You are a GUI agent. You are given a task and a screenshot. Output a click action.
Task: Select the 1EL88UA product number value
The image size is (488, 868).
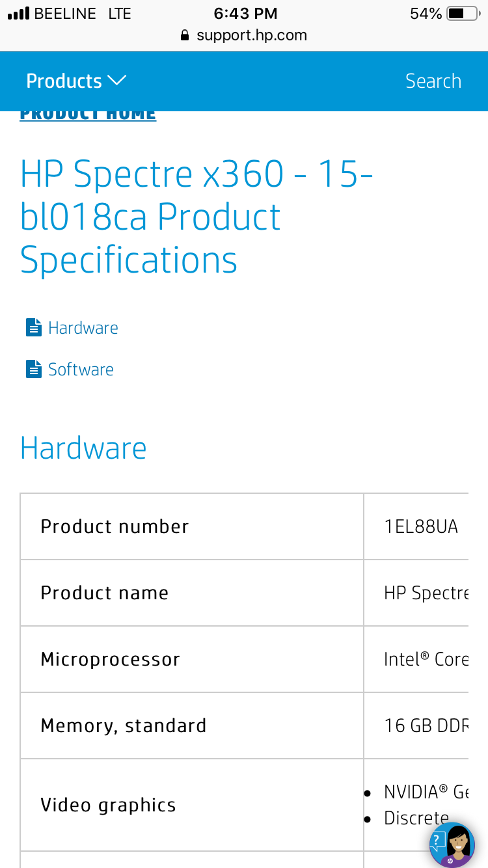tap(421, 526)
